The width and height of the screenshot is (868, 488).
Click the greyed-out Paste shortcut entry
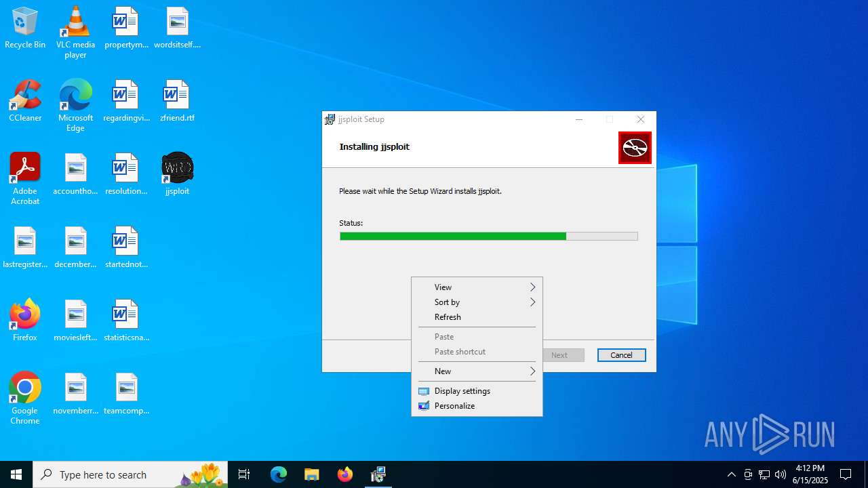477,352
